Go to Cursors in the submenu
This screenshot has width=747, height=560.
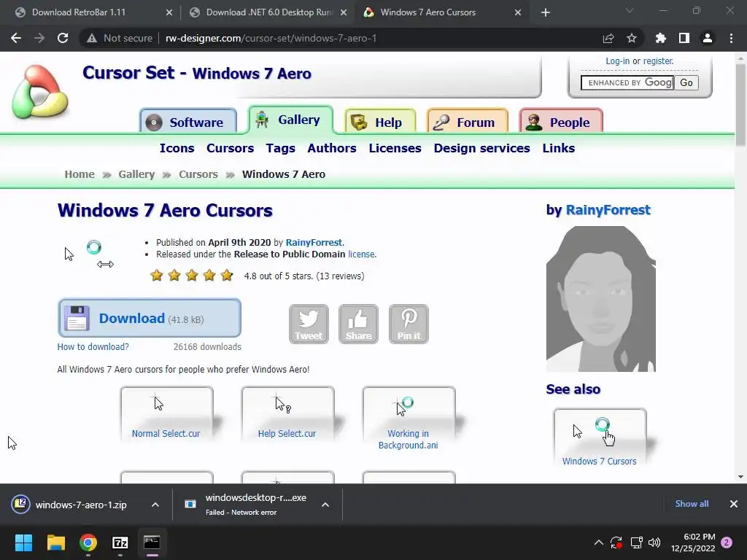pos(230,148)
